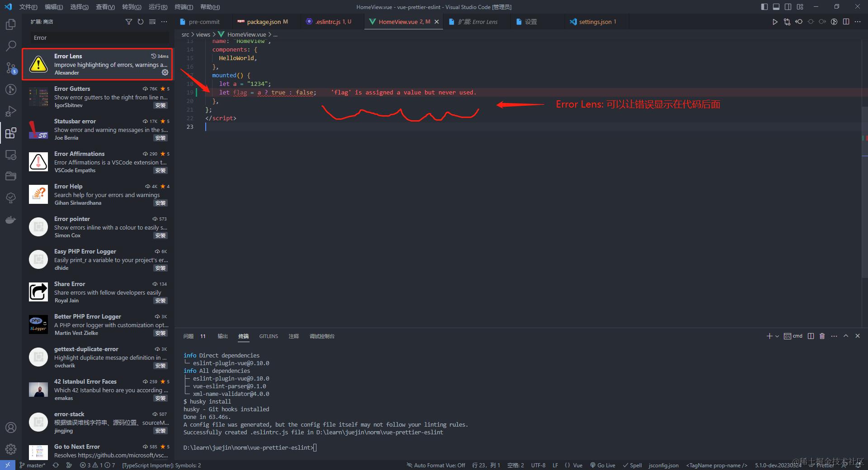Open more editor actions ellipsis
This screenshot has width=868, height=470.
point(858,22)
